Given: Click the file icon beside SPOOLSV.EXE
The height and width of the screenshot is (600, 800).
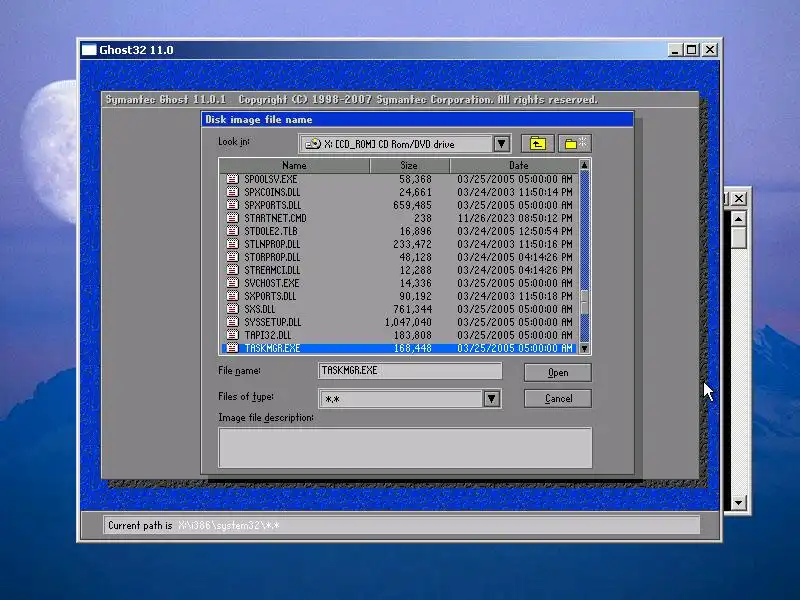Looking at the screenshot, I should coord(233,179).
